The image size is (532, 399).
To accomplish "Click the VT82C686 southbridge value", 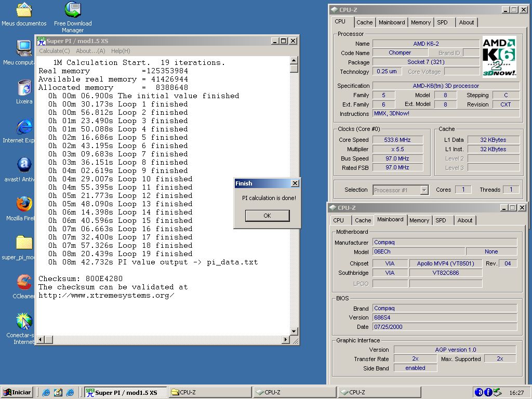I will [x=445, y=273].
